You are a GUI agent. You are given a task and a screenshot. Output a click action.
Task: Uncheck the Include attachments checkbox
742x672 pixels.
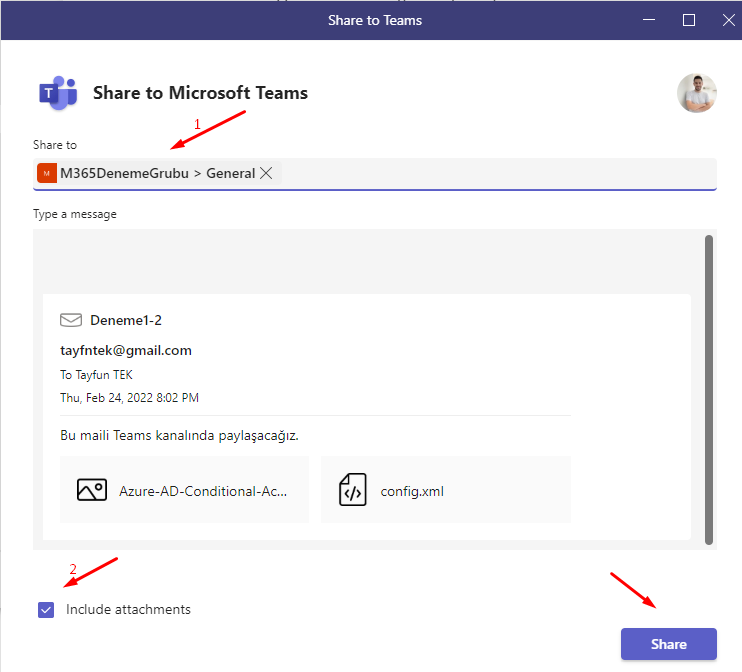(x=46, y=610)
